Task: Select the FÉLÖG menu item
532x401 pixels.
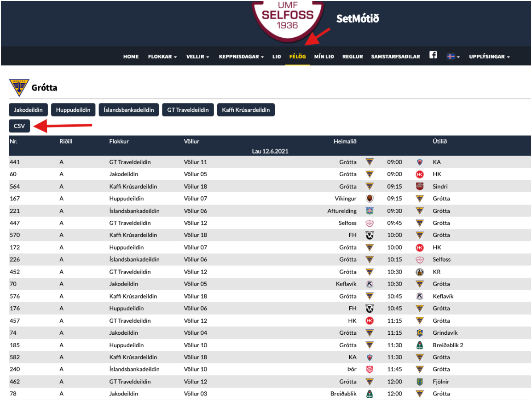Action: click(298, 57)
